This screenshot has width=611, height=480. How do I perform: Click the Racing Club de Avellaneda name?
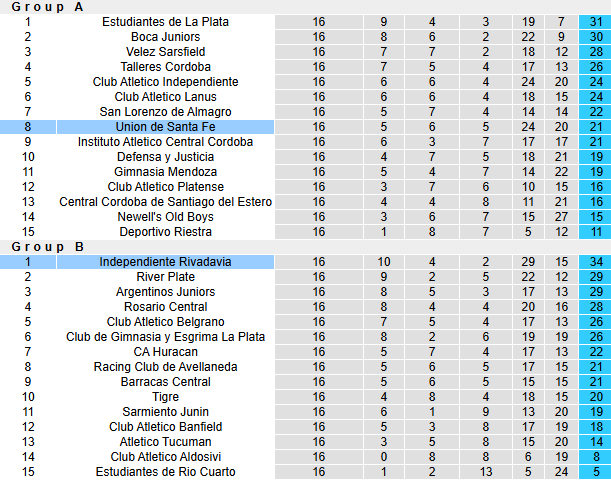tap(165, 367)
